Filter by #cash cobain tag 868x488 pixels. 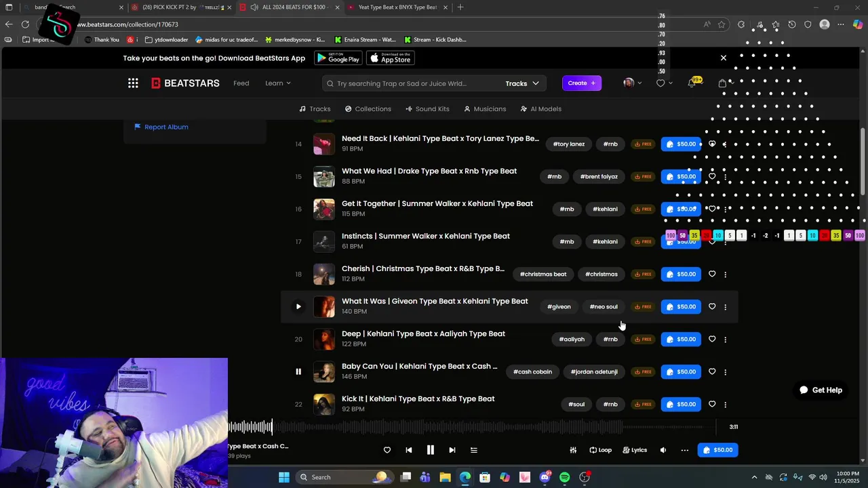coord(532,371)
